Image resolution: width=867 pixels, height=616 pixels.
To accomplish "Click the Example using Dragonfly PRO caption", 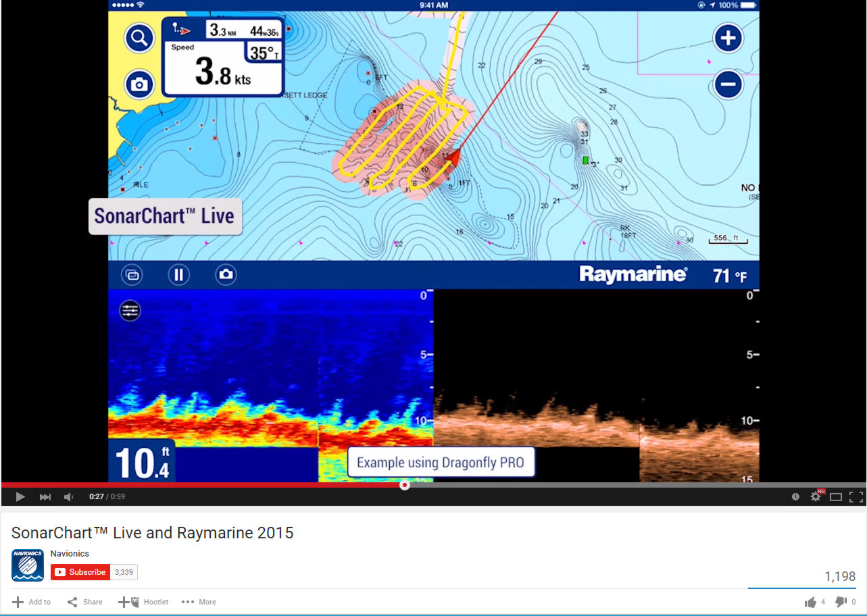I will click(441, 463).
